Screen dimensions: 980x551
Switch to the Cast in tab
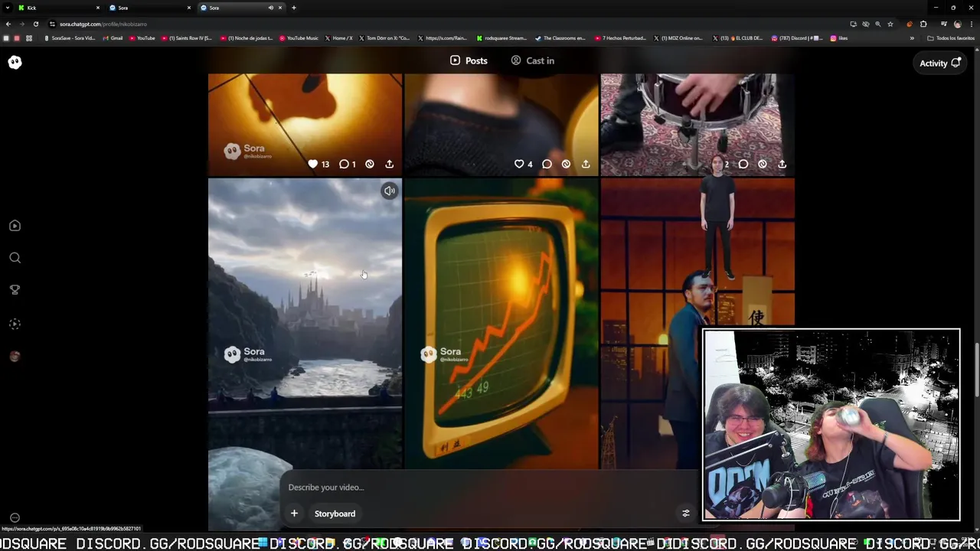[533, 60]
